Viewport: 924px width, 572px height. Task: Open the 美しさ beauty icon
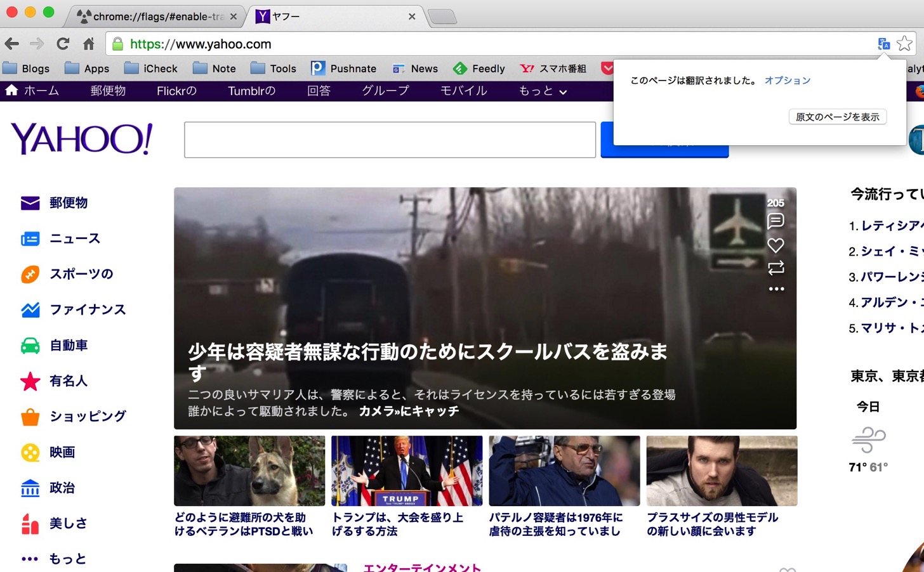click(30, 524)
